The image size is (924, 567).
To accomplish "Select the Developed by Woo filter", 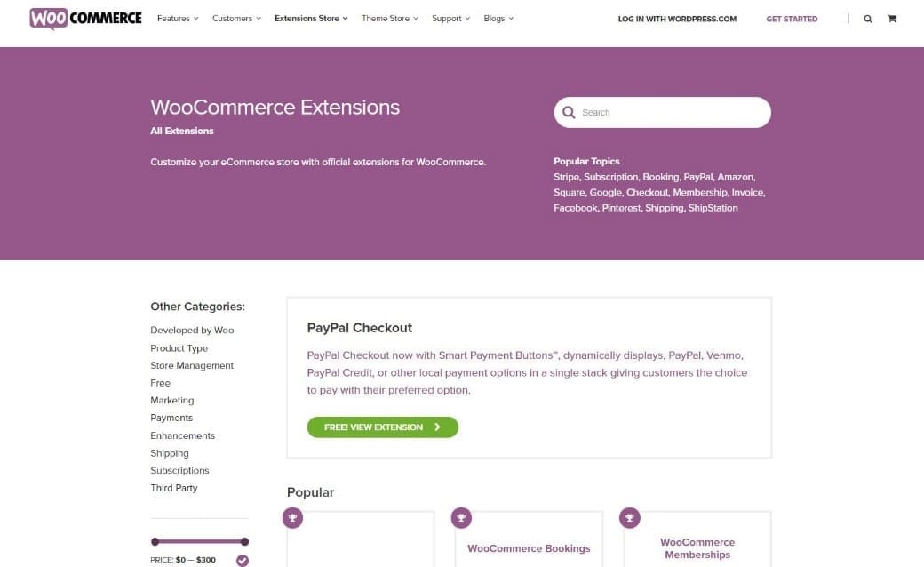I will [192, 330].
